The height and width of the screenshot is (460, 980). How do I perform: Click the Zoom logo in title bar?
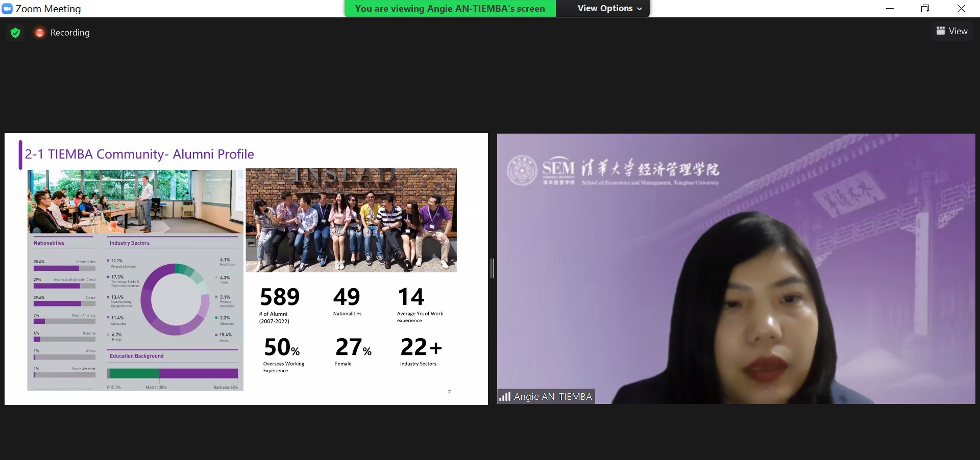click(x=7, y=9)
